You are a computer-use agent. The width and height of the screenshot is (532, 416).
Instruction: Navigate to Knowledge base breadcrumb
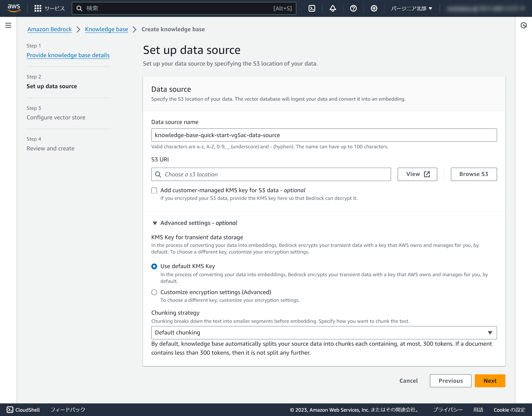[106, 29]
